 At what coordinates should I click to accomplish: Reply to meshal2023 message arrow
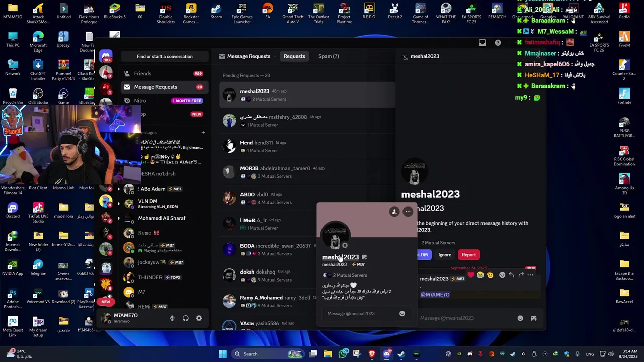[x=511, y=275]
